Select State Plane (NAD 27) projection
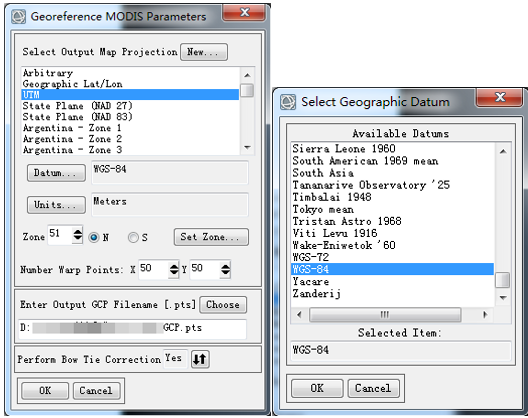 (x=130, y=106)
